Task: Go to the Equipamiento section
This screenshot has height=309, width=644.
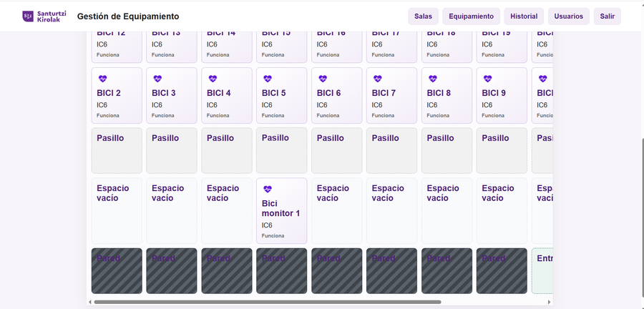Action: (471, 16)
